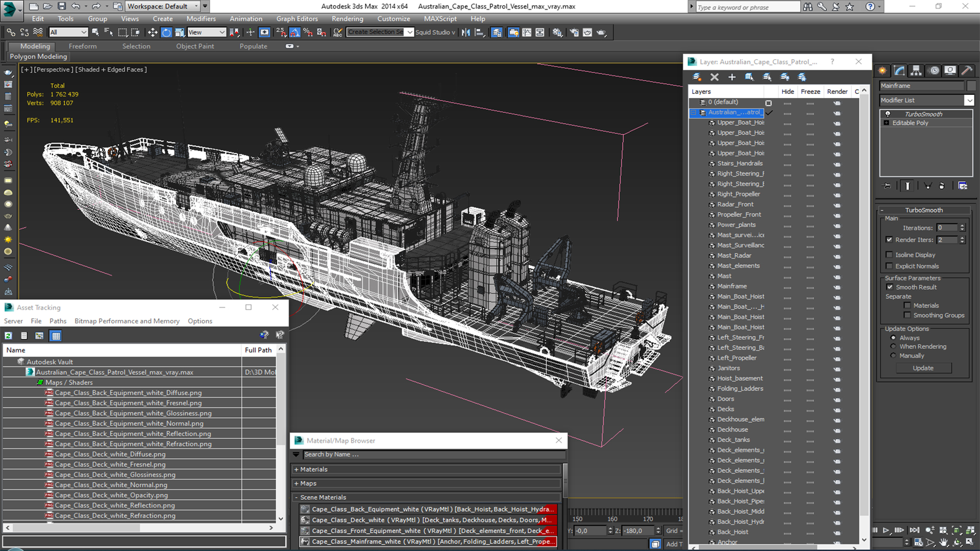Viewport: 980px width, 551px height.
Task: Add selected objects to highlighted layer
Action: point(732,77)
